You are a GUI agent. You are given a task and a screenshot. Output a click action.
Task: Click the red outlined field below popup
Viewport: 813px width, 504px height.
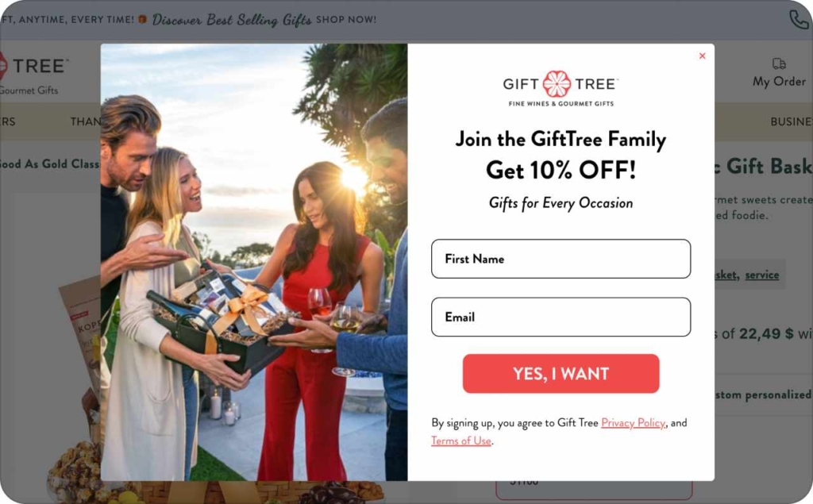[594, 490]
